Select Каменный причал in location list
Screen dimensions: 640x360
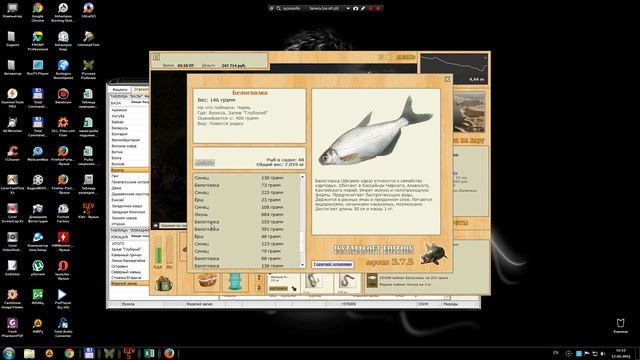tap(129, 255)
